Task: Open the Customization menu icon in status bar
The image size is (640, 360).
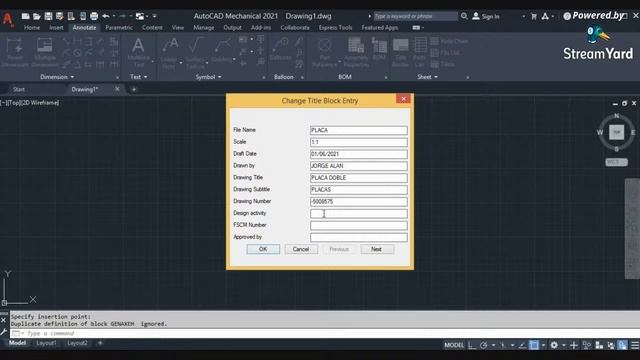Action: pyautogui.click(x=635, y=345)
